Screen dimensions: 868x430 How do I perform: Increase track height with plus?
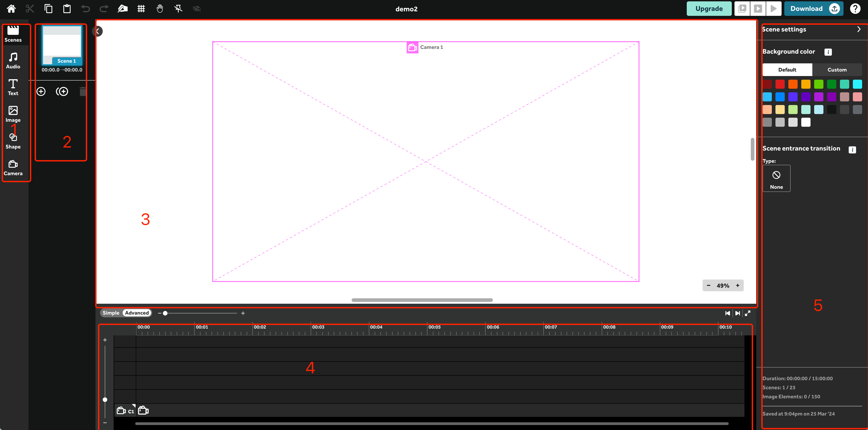coord(105,340)
